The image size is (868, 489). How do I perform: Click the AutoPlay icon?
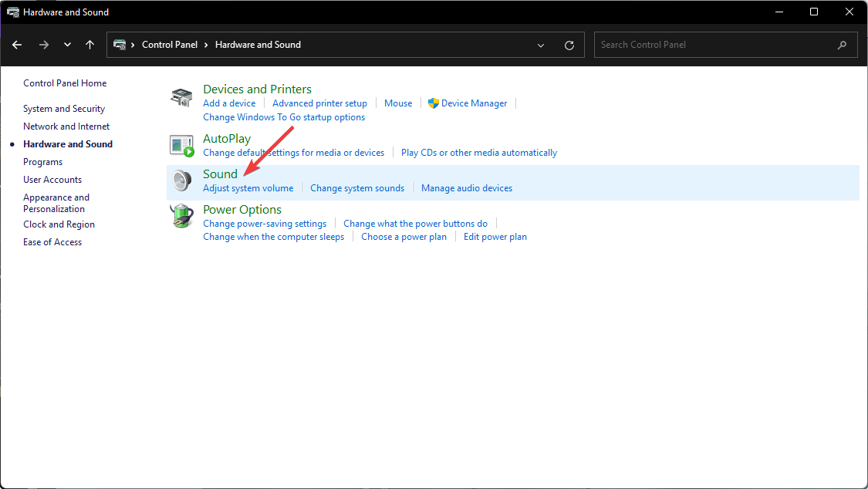pos(181,146)
